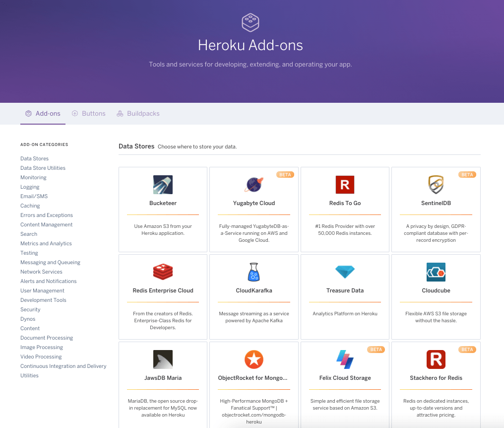Viewport: 504px width, 428px height.
Task: Go to the Caching category
Action: tap(30, 206)
